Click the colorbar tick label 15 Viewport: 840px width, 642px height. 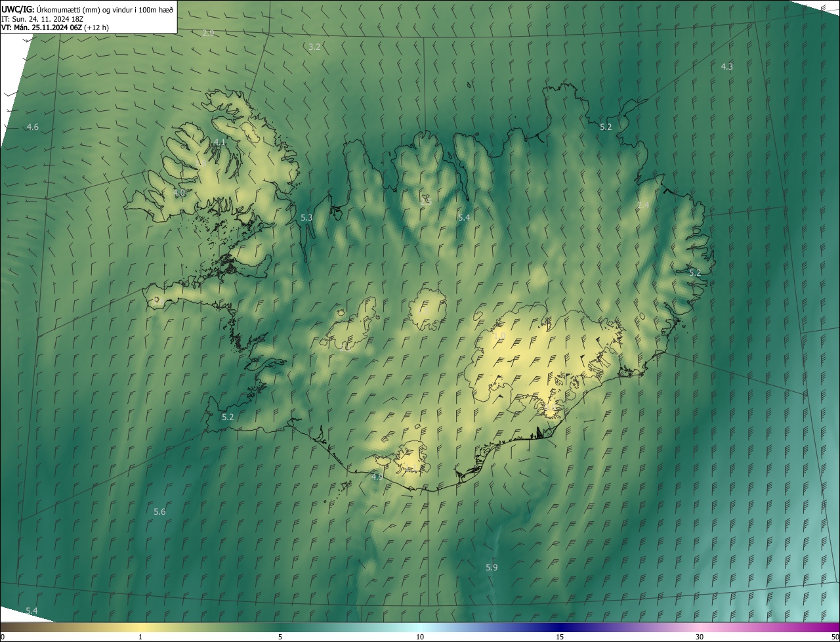[560, 637]
